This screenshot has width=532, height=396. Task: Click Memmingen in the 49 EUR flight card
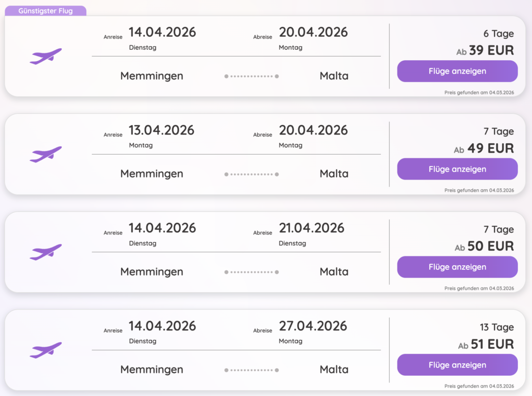pos(152,174)
